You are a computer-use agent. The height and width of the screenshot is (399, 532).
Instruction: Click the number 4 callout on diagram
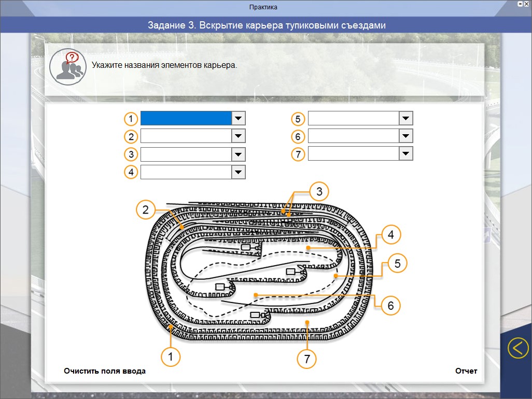point(391,235)
